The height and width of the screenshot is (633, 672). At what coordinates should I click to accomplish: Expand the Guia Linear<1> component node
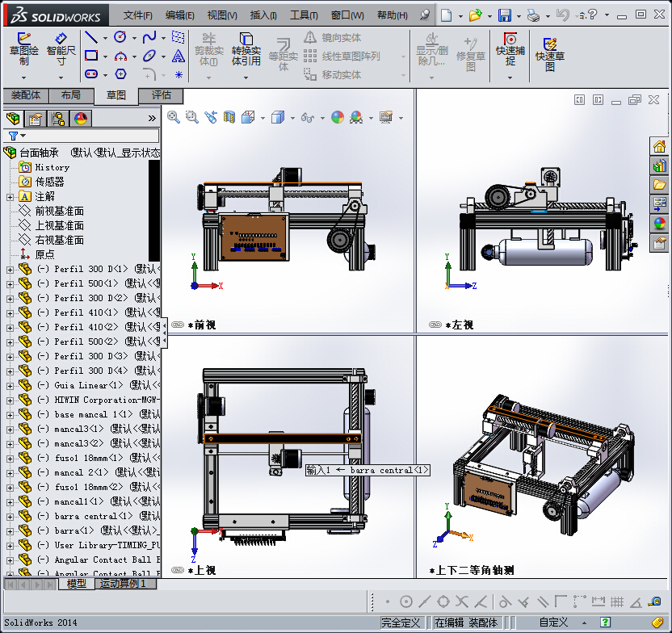tap(10, 385)
